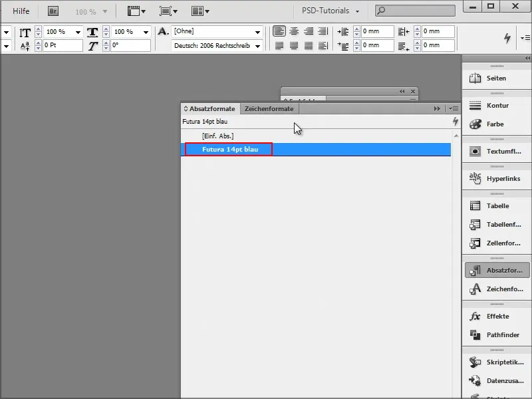Screen dimensions: 532x399
Task: Adjust right indent stepper arrows
Action: point(417,31)
